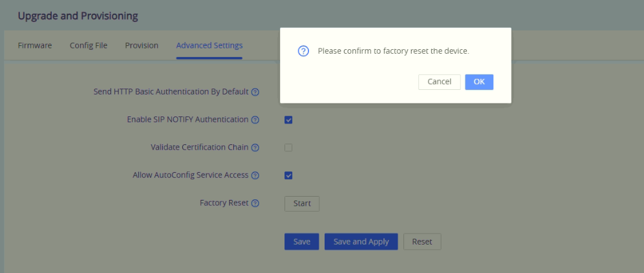Switch to the Firmware tab
Viewport: 644px width, 273px height.
[x=35, y=45]
